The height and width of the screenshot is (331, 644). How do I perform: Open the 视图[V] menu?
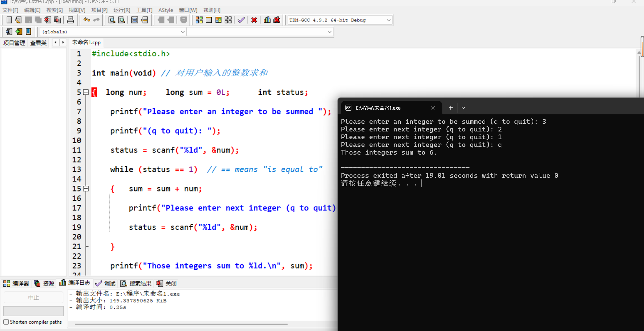point(77,10)
